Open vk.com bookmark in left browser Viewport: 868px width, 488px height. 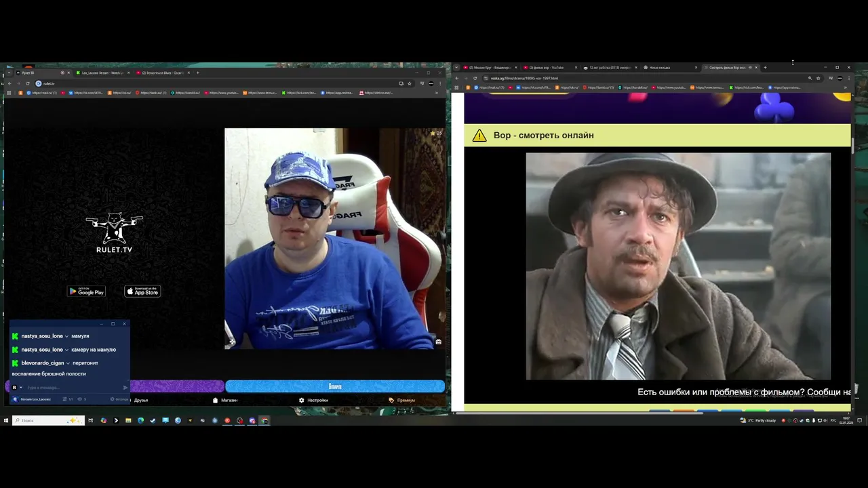87,93
